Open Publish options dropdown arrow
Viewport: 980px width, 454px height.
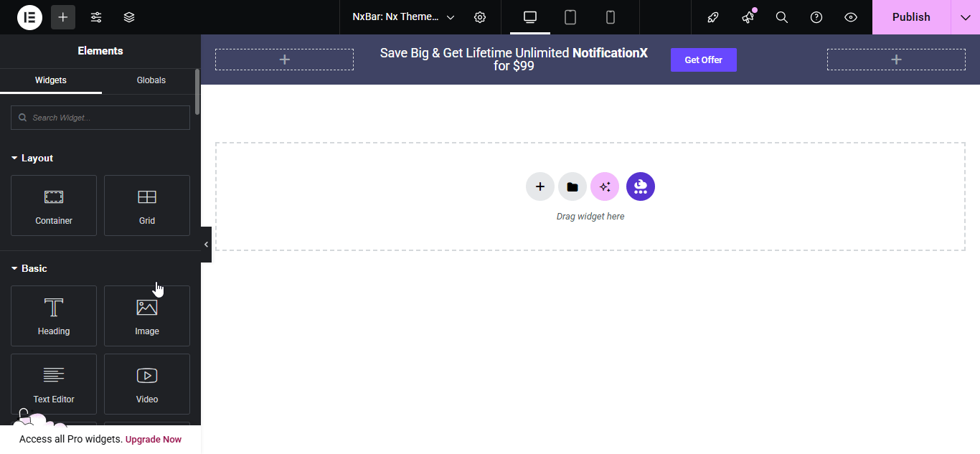point(966,17)
